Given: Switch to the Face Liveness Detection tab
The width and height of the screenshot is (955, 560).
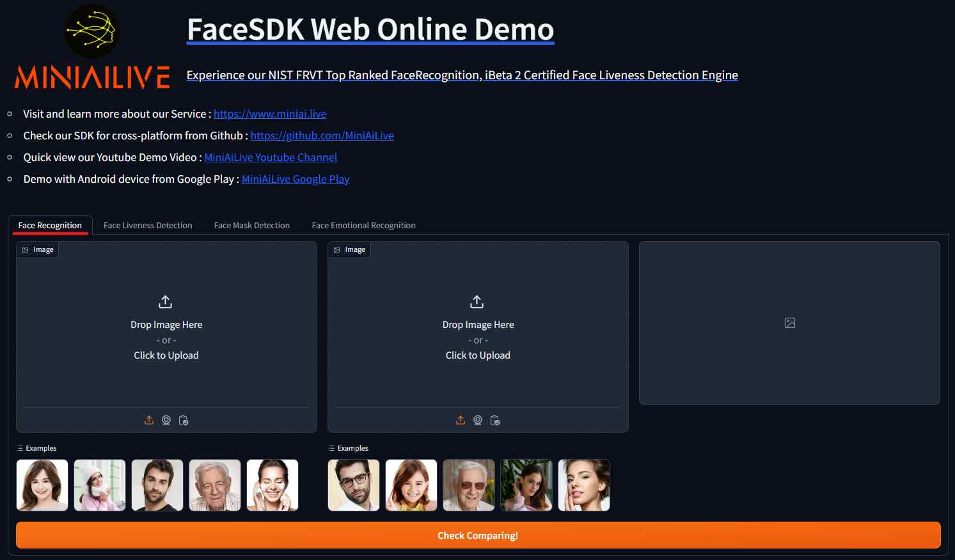Looking at the screenshot, I should (148, 225).
